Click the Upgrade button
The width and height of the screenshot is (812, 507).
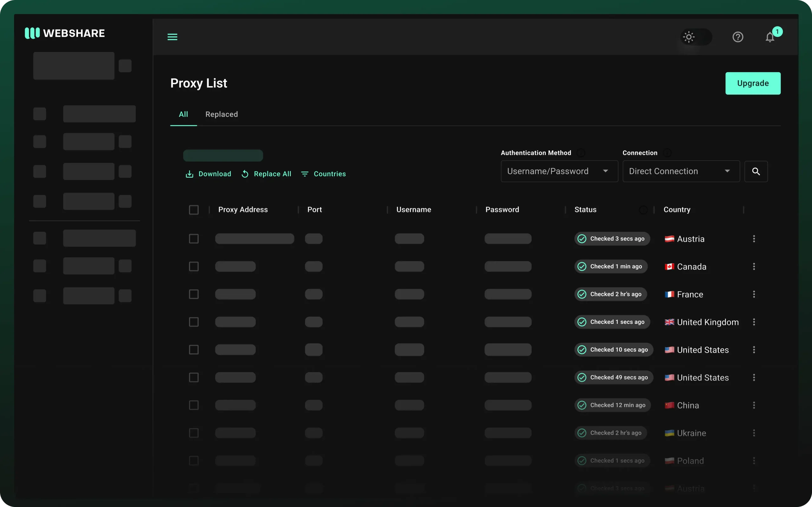click(753, 83)
